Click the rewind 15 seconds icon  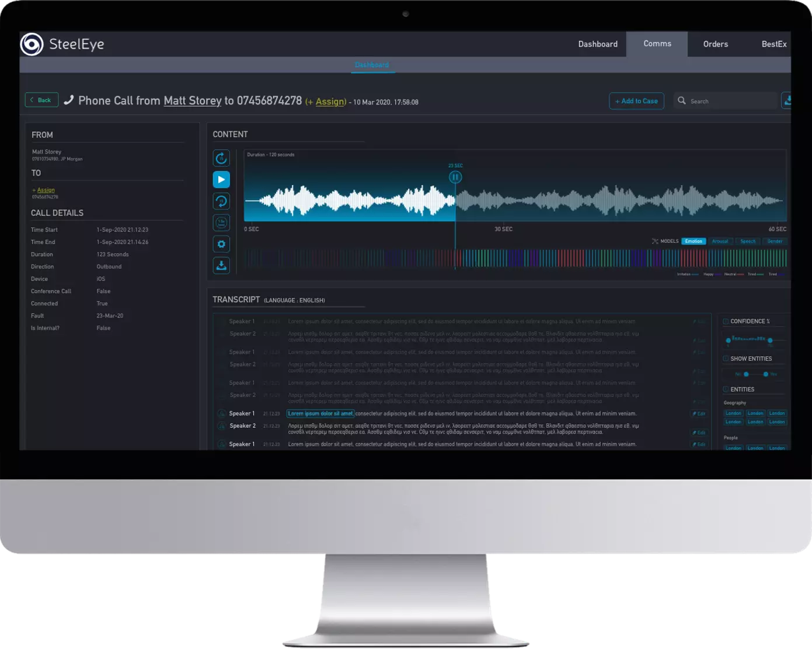point(221,201)
